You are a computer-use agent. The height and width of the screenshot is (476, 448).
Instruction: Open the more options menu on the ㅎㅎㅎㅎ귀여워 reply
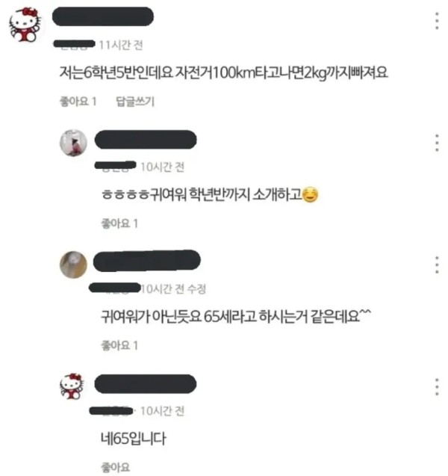437,143
